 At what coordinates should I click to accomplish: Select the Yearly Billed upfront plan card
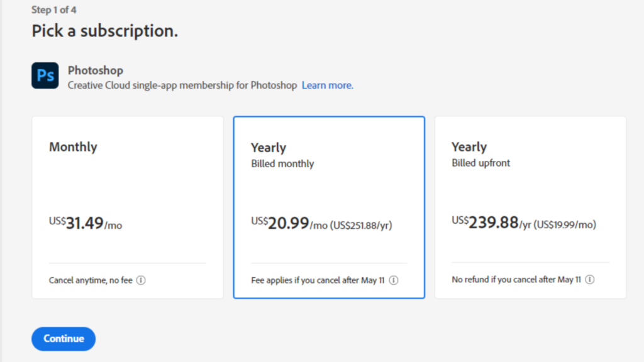point(530,207)
